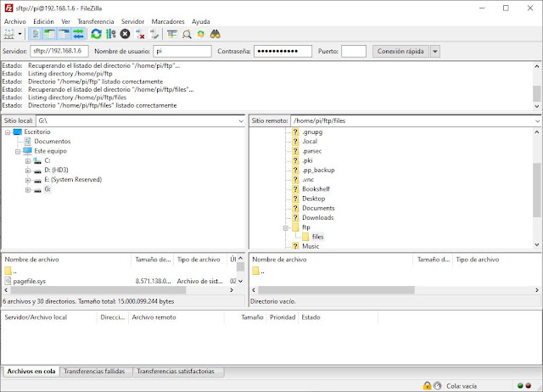Select the .gnupg remote folder

tap(312, 132)
